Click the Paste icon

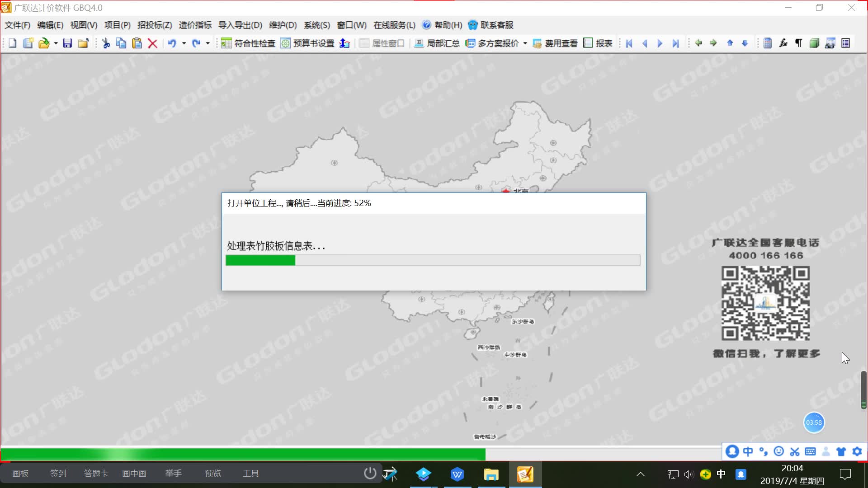click(x=137, y=43)
